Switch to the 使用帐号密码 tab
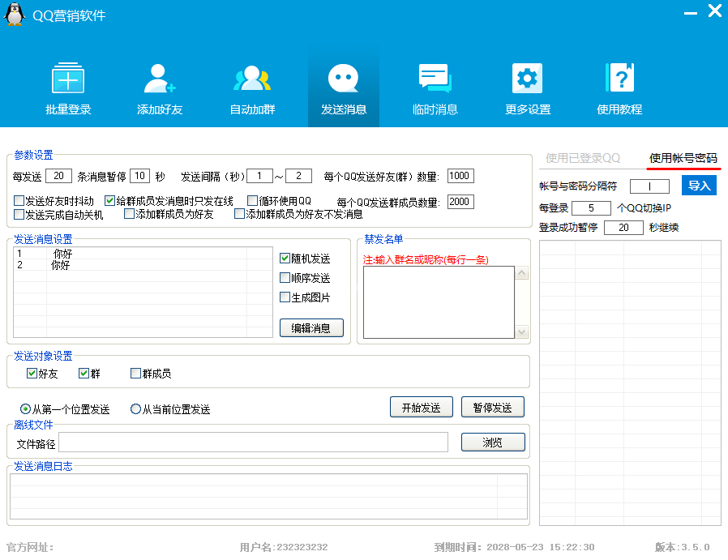Screen dimensions: 728x560 pyautogui.click(x=683, y=158)
